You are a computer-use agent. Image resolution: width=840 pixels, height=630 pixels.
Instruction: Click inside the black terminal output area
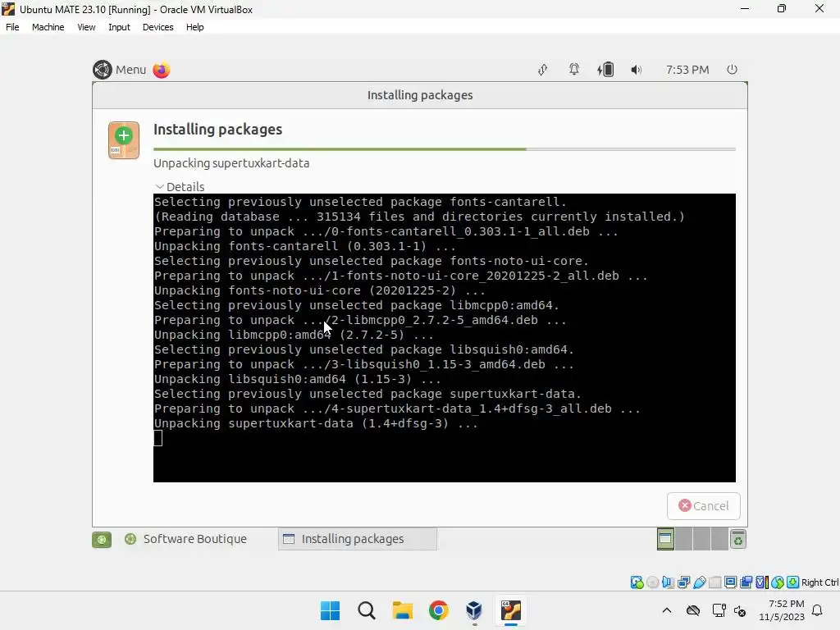click(x=444, y=337)
